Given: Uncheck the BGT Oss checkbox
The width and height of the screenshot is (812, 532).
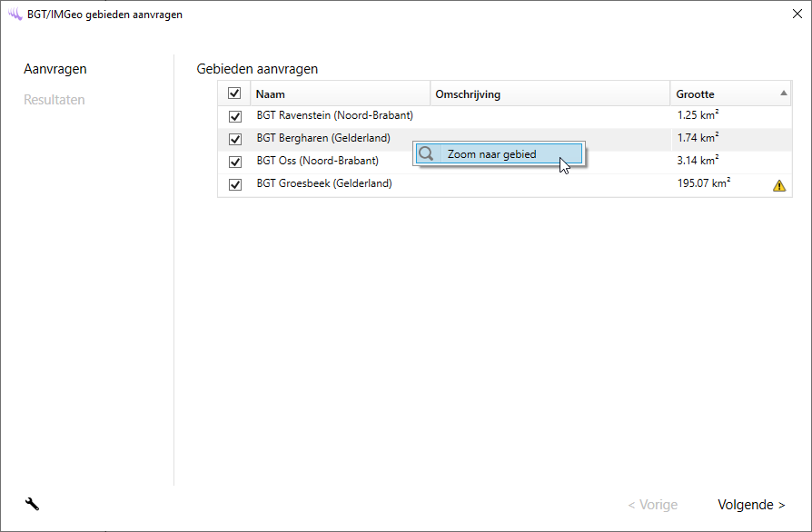Looking at the screenshot, I should [235, 163].
